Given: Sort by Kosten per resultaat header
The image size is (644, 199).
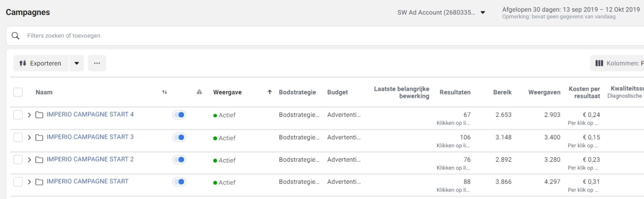Looking at the screenshot, I should click(584, 93).
